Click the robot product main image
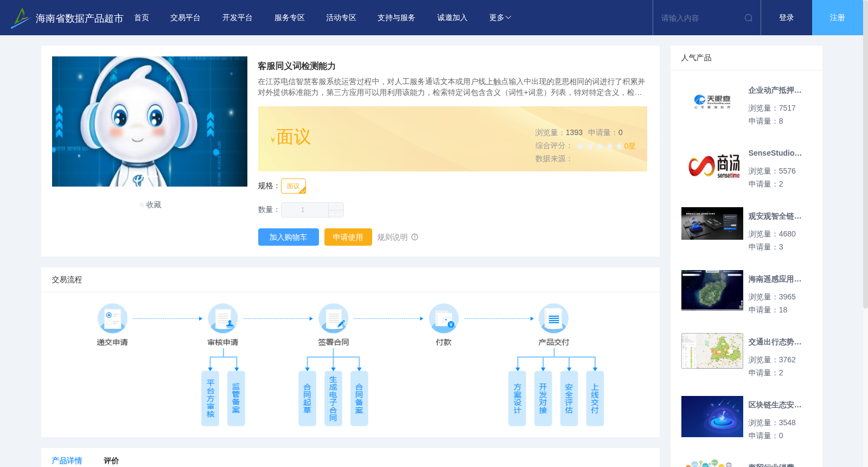Viewport: 868px width, 467px height. (150, 121)
